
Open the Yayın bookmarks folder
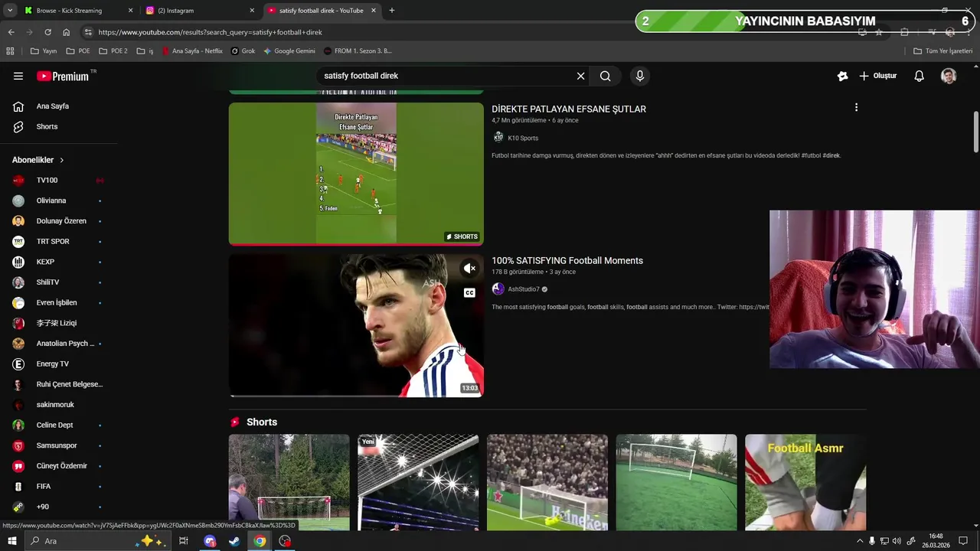[x=44, y=51]
